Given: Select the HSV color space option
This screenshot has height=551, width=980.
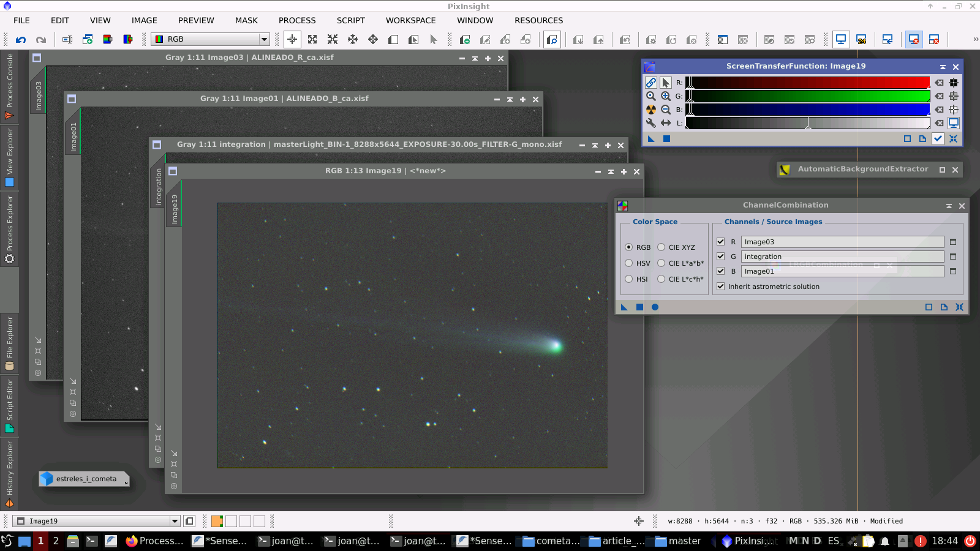Looking at the screenshot, I should pos(629,263).
